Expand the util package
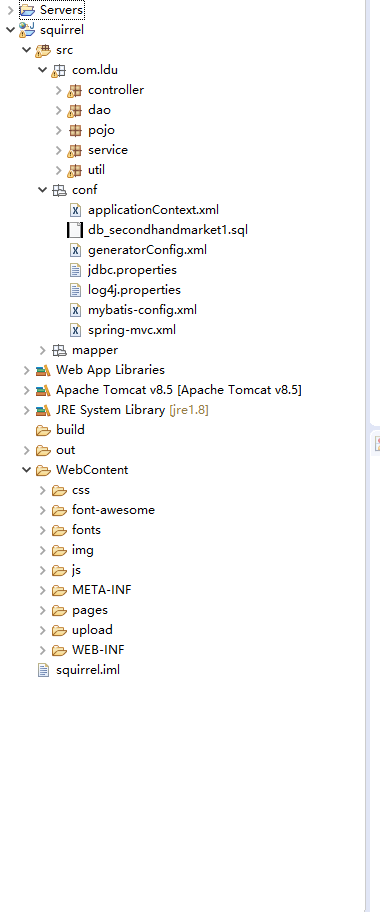The width and height of the screenshot is (380, 912). coord(58,170)
